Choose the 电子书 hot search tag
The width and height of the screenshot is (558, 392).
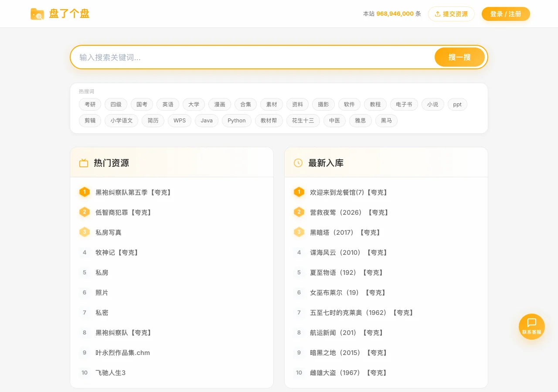click(404, 105)
